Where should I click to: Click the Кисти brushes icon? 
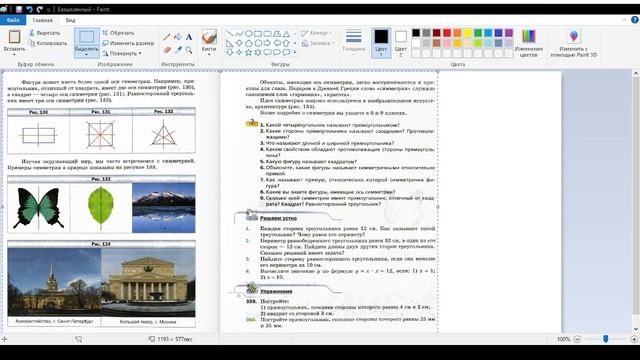pyautogui.click(x=209, y=37)
